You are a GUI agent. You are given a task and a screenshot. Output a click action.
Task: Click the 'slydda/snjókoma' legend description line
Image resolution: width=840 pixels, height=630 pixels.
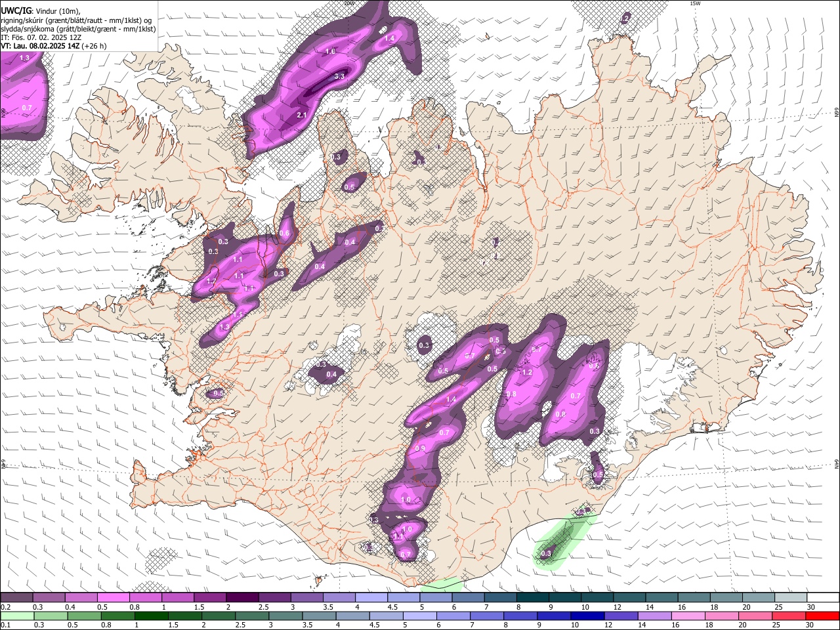pyautogui.click(x=78, y=28)
